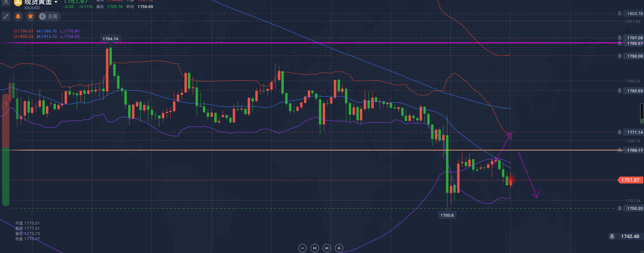The height and width of the screenshot is (253, 644).
Task: Click the alert bell beside 1782.53
Action: tap(620, 91)
